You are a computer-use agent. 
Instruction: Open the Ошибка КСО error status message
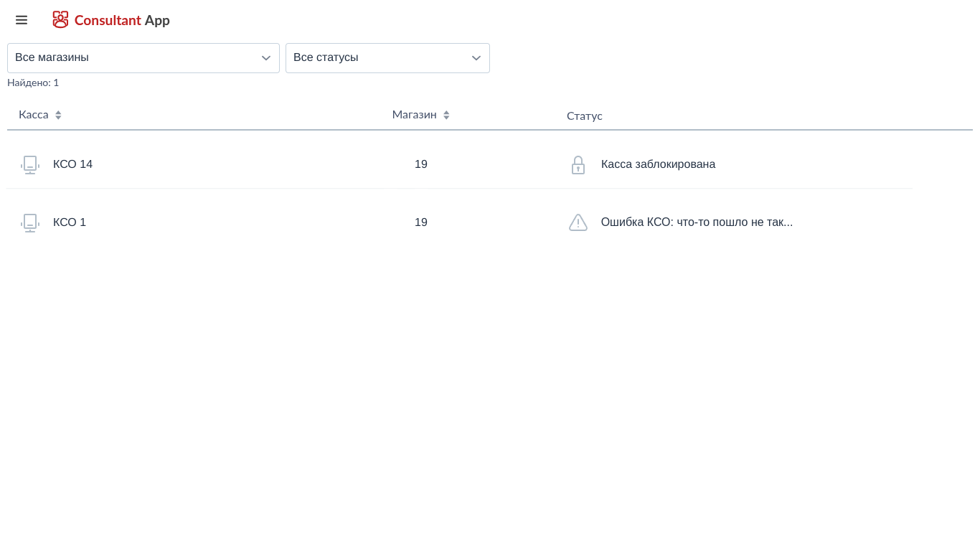pyautogui.click(x=697, y=222)
